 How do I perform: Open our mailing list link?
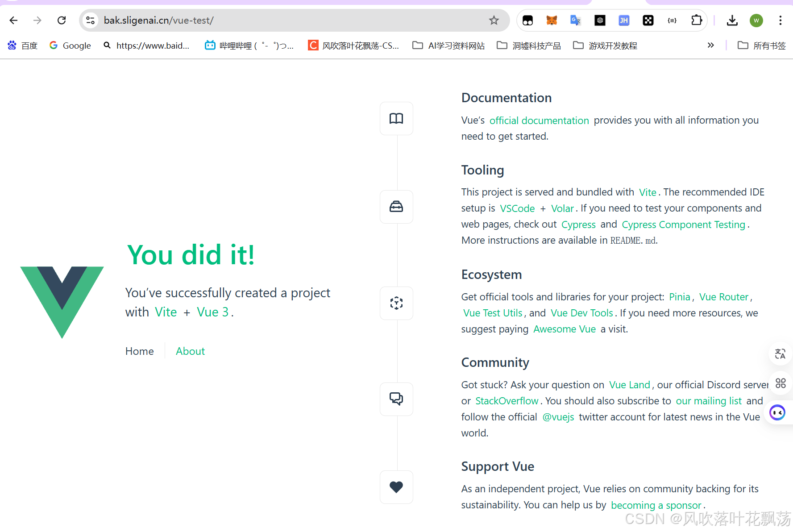point(709,401)
